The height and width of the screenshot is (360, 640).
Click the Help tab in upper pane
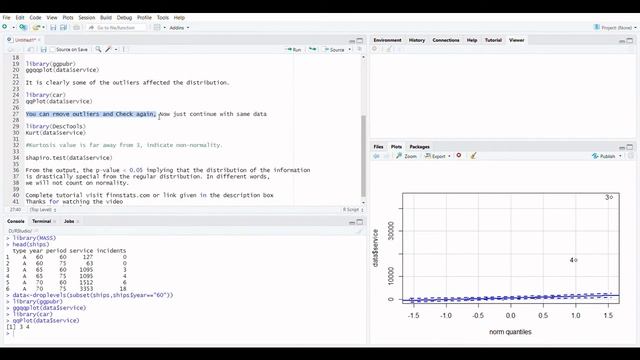pos(472,40)
